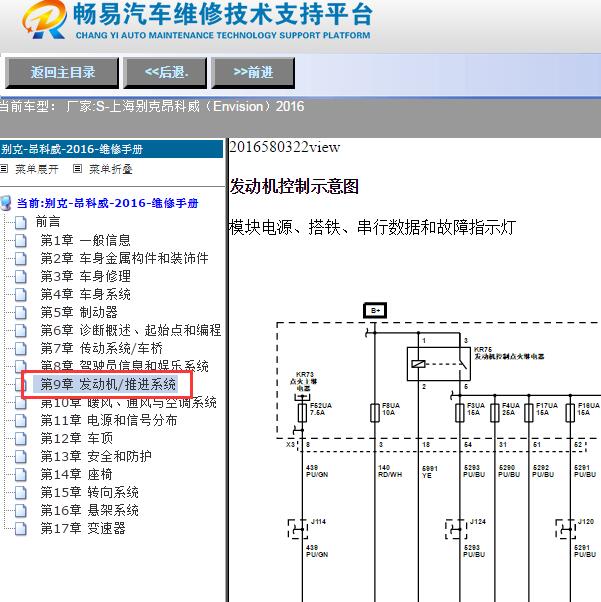Click the 菜单展开 list icon
This screenshot has height=602, width=601.
pos(4,168)
